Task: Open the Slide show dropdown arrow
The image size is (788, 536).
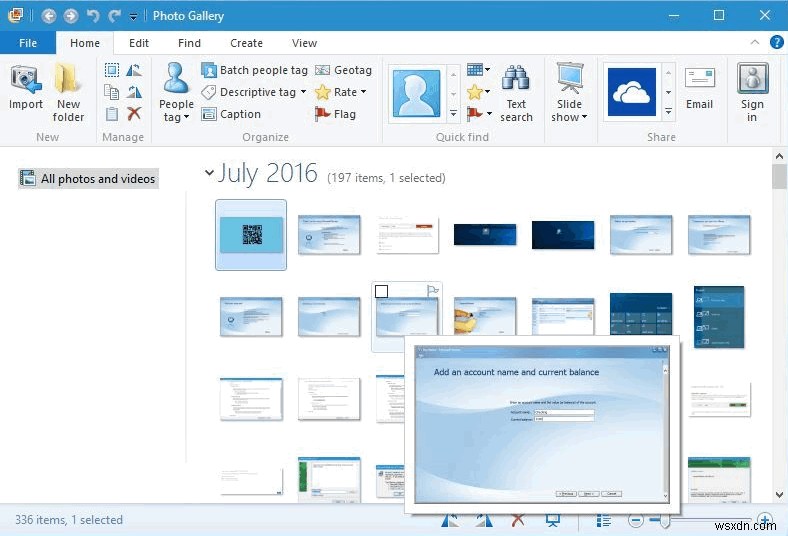Action: click(584, 117)
